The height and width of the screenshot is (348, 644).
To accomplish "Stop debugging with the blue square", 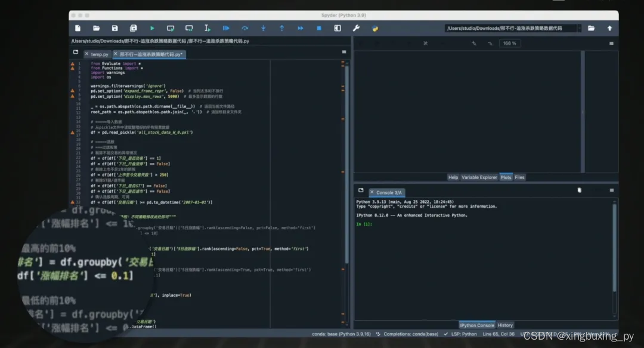I will click(x=318, y=28).
